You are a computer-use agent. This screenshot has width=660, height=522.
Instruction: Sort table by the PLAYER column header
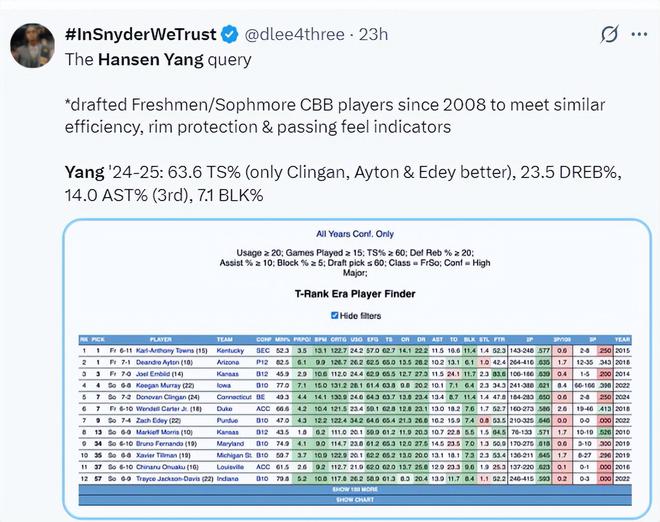(161, 339)
